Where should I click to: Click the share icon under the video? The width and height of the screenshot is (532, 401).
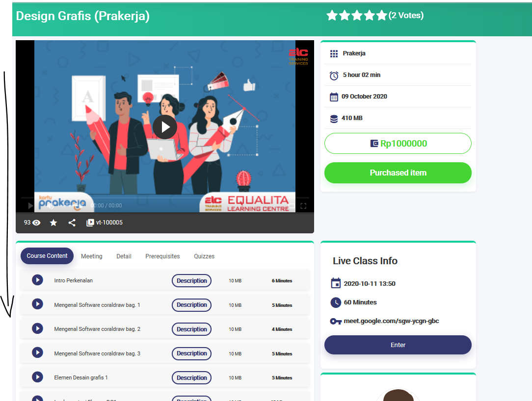pos(72,223)
